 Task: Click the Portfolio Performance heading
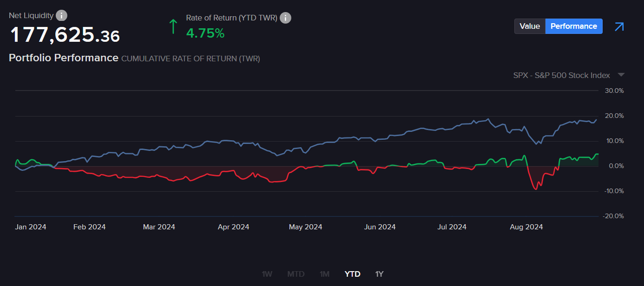coord(64,58)
